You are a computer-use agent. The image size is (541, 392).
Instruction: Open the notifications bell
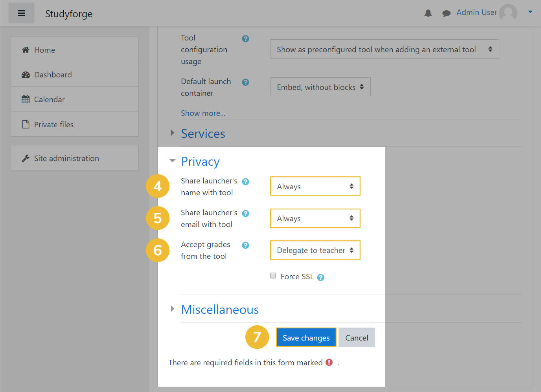point(428,13)
